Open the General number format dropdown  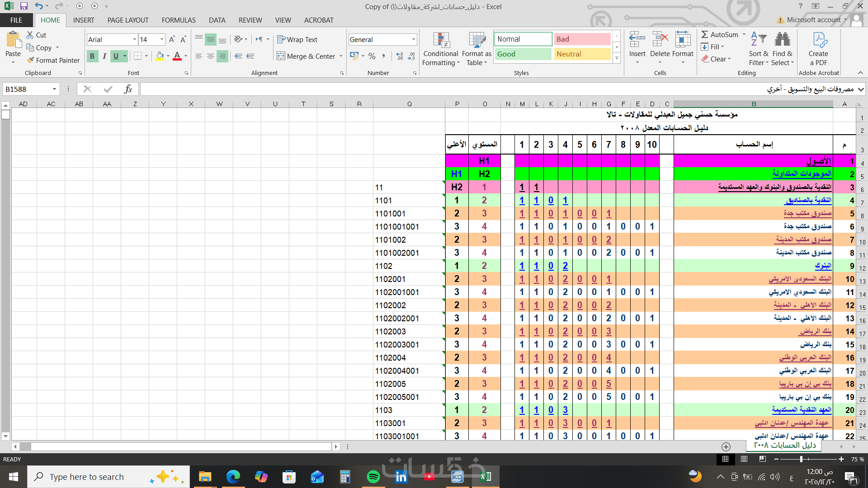[x=413, y=39]
